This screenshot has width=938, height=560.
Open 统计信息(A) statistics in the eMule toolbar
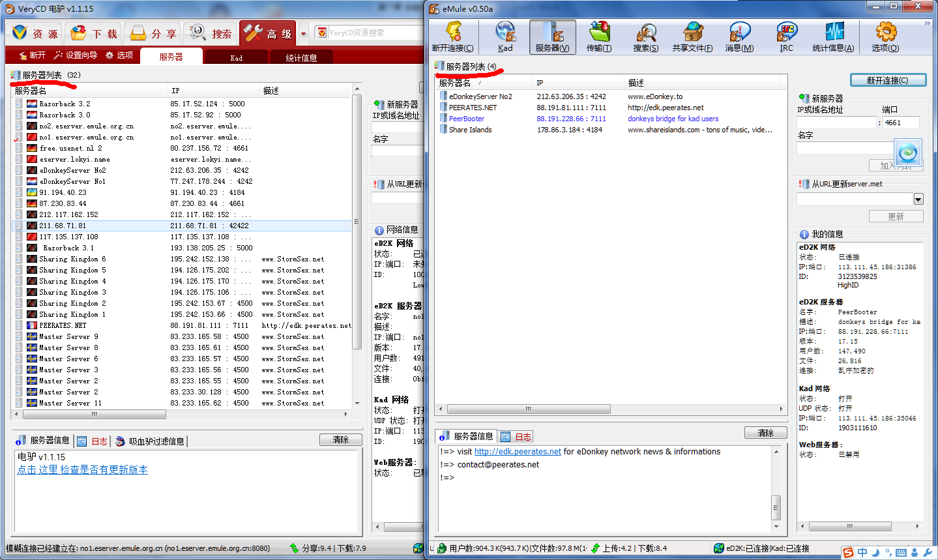(x=834, y=37)
